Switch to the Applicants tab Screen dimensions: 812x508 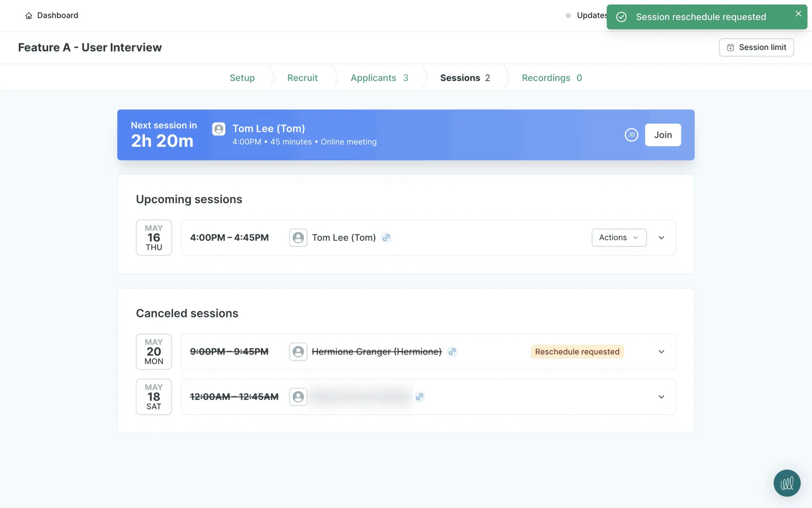click(x=379, y=78)
